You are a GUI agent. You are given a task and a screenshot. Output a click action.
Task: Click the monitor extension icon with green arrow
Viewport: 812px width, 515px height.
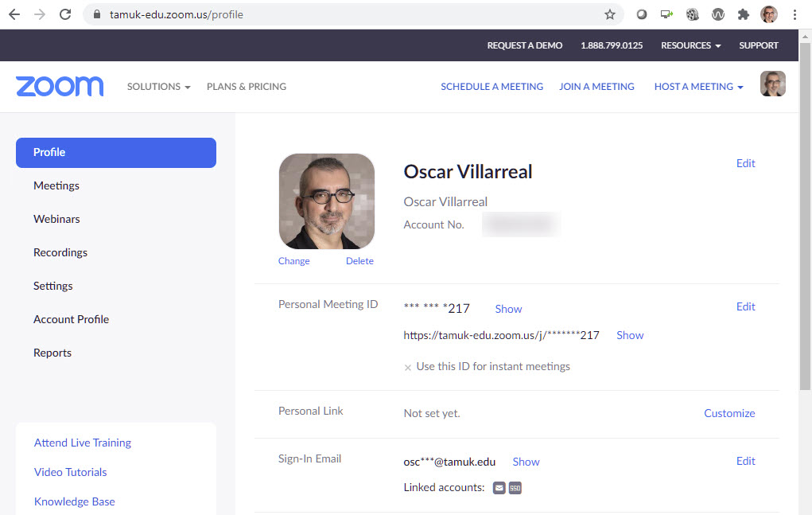(x=666, y=14)
